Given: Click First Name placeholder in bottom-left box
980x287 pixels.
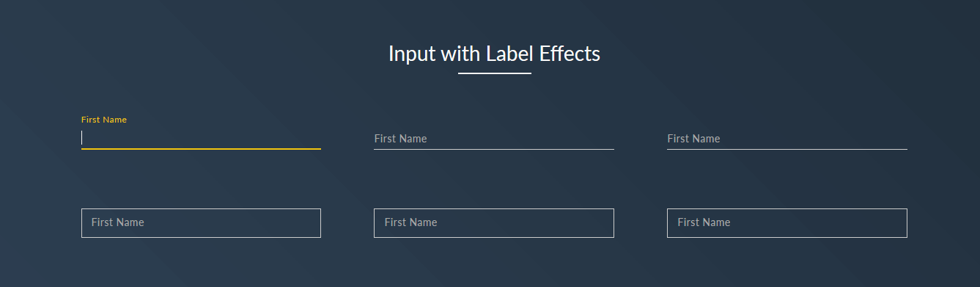Looking at the screenshot, I should 117,222.
